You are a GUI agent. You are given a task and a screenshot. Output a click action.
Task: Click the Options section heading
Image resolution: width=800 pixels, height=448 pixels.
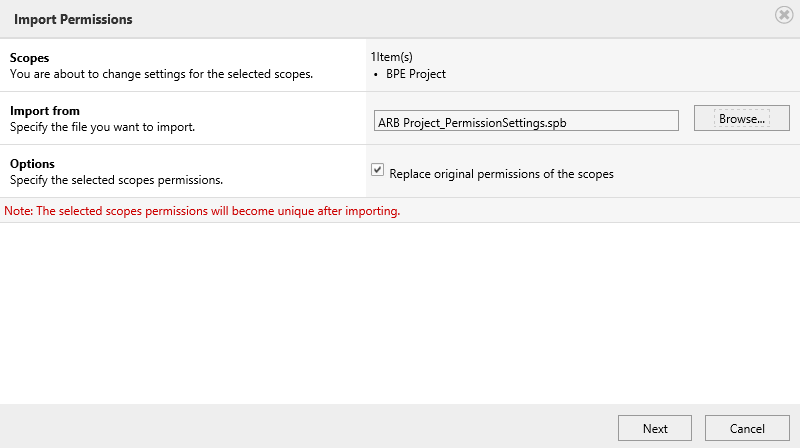point(32,164)
